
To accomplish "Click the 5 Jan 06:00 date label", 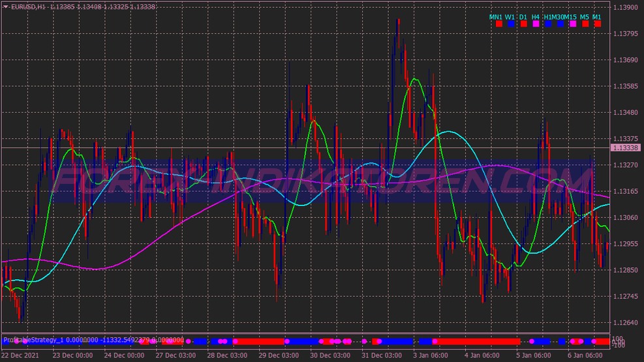I will [x=534, y=355].
